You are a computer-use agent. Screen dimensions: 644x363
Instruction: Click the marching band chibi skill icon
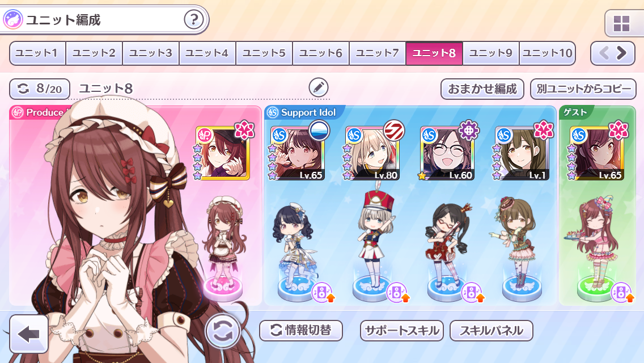coord(397,292)
